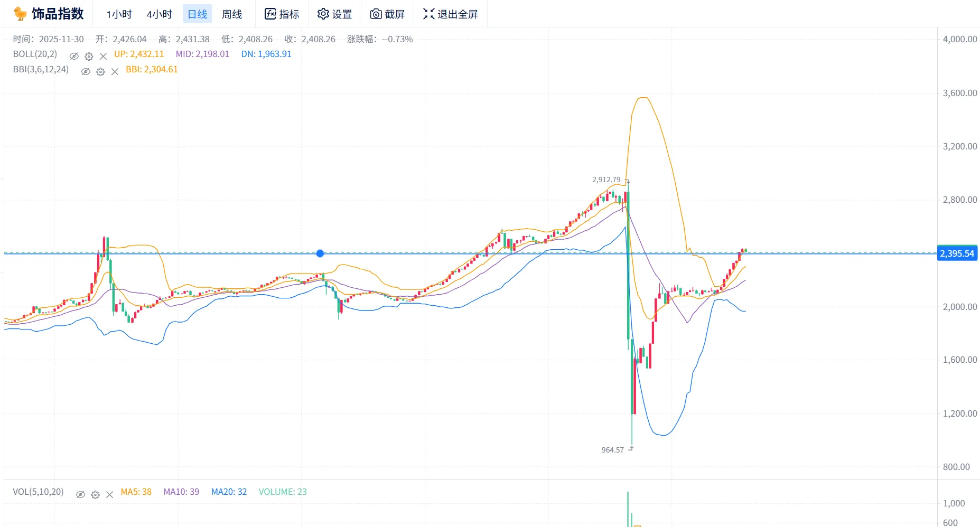Click the 饰品指数 title
The width and height of the screenshot is (980, 527).
click(58, 14)
